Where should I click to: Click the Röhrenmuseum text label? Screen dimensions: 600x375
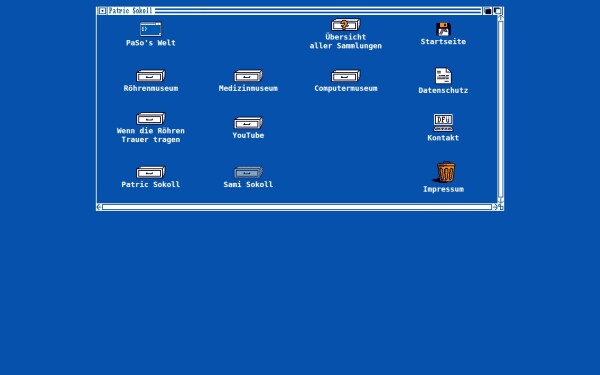[150, 88]
